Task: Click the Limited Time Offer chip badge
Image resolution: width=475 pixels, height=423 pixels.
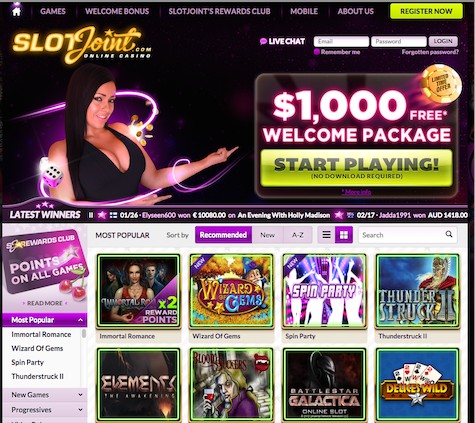Action: pyautogui.click(x=441, y=85)
